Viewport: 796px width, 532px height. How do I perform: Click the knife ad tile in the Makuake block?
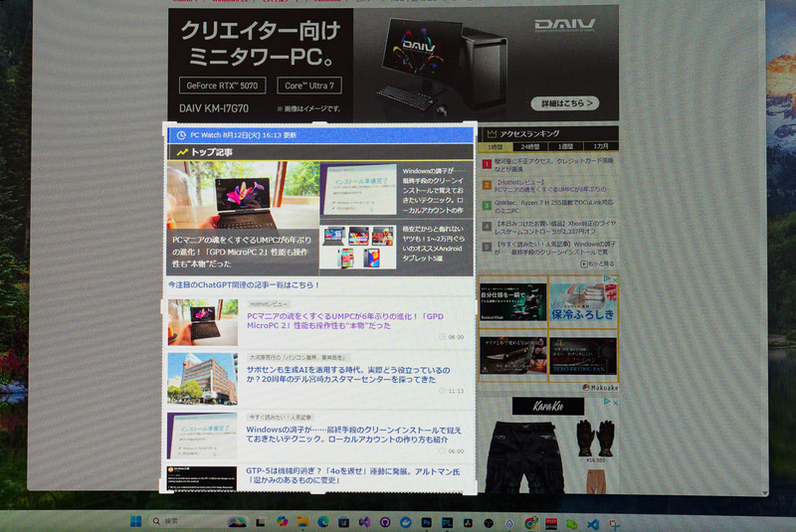513,356
